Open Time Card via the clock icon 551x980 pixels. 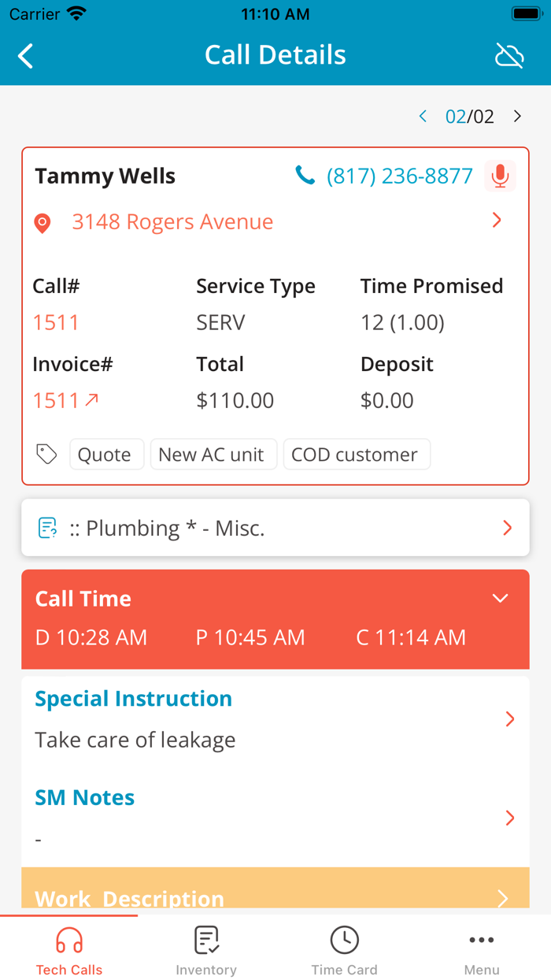344,940
